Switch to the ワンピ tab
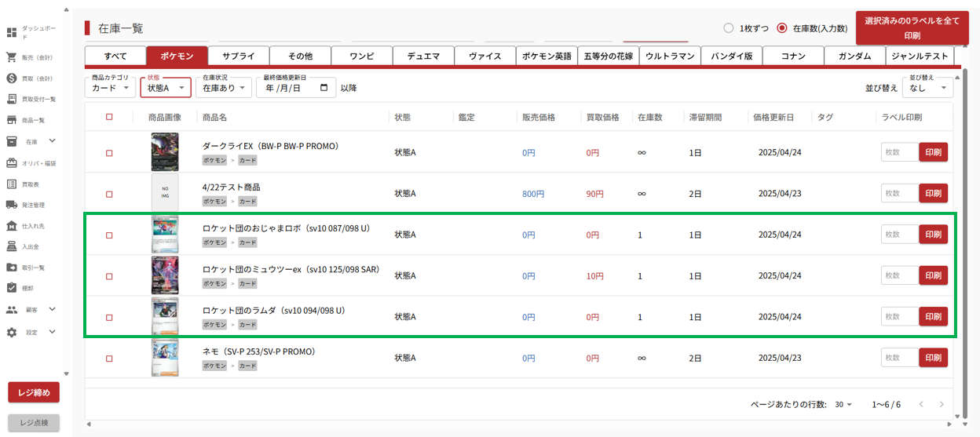The height and width of the screenshot is (437, 980). pos(361,56)
